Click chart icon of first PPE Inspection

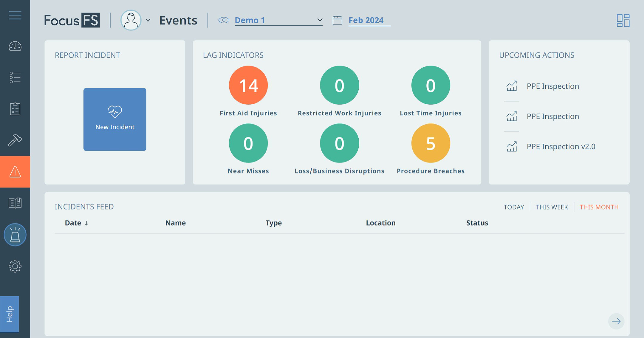point(512,86)
